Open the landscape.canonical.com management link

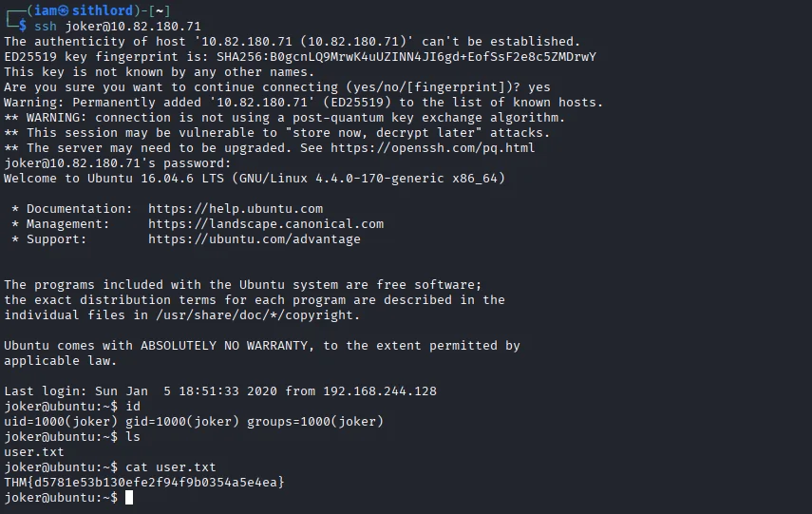click(266, 224)
